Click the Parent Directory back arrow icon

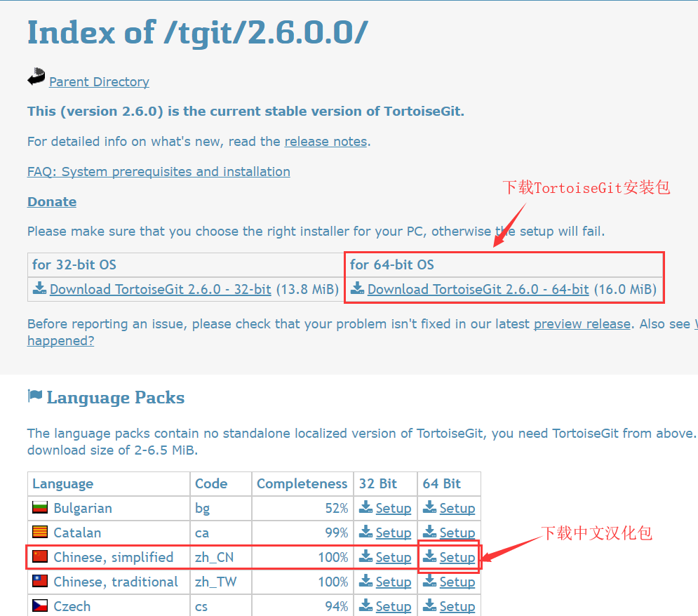point(36,76)
